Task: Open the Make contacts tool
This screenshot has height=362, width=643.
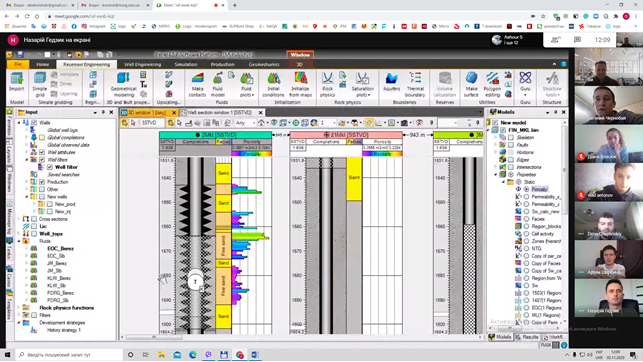Action: tap(197, 84)
